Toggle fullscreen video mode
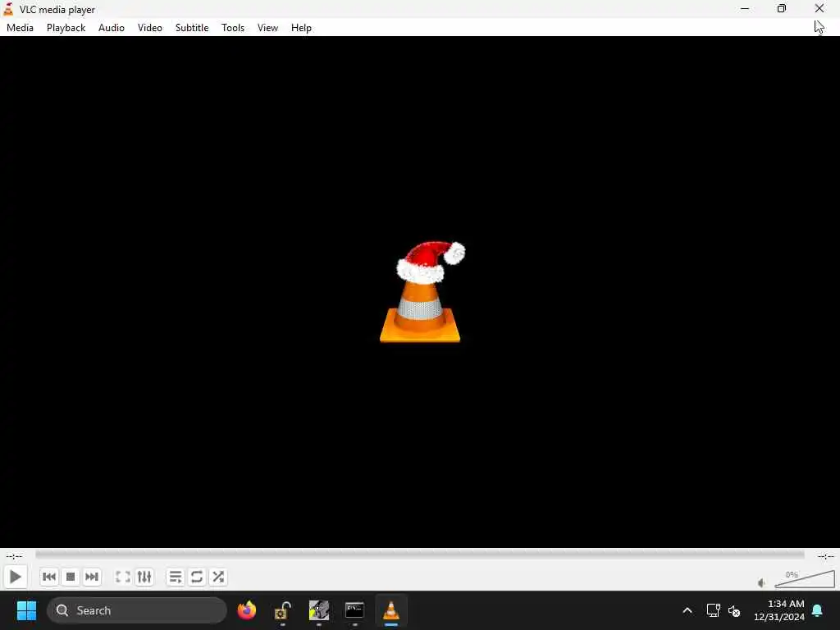 point(123,577)
